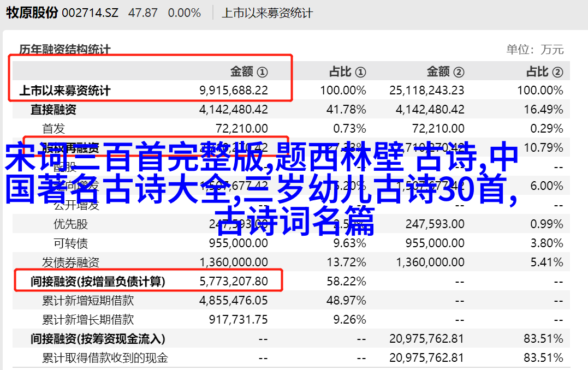
Task: Click the 0.99% cell
Action: [x=547, y=224]
